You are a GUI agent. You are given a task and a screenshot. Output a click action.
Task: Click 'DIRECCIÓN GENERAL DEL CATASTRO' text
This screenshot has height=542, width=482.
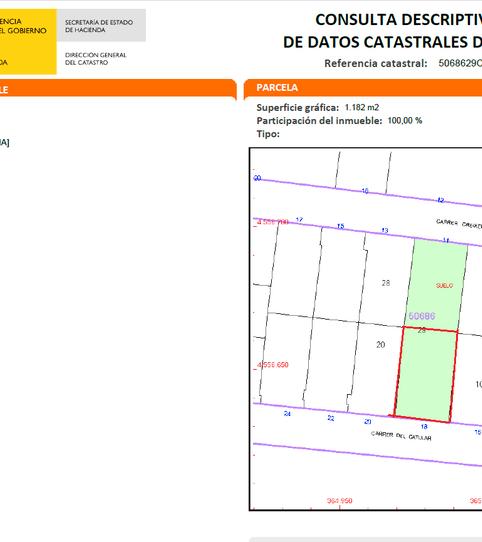coord(96,59)
